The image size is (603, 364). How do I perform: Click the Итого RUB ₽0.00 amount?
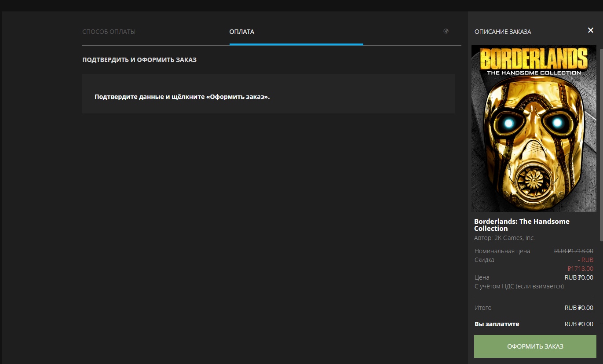point(579,308)
